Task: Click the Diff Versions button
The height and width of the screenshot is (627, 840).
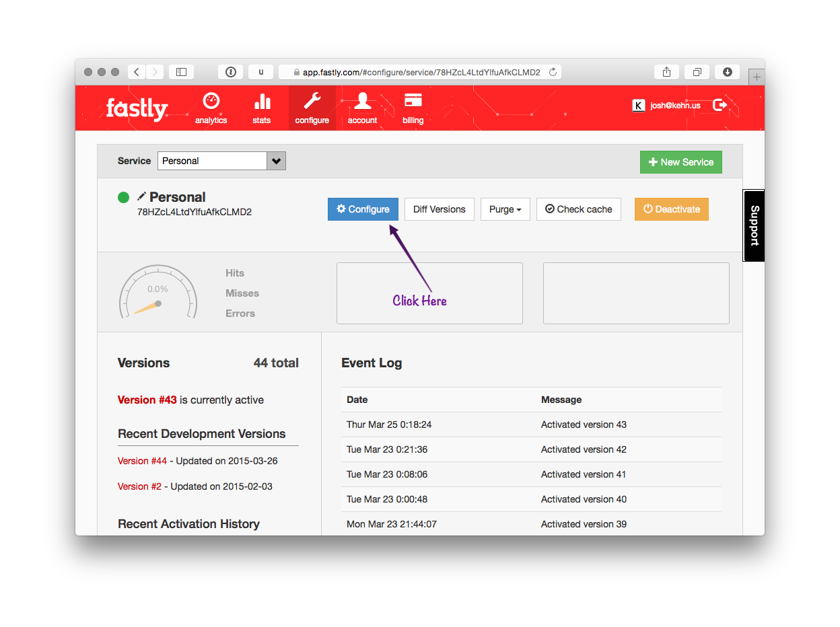Action: [x=440, y=209]
